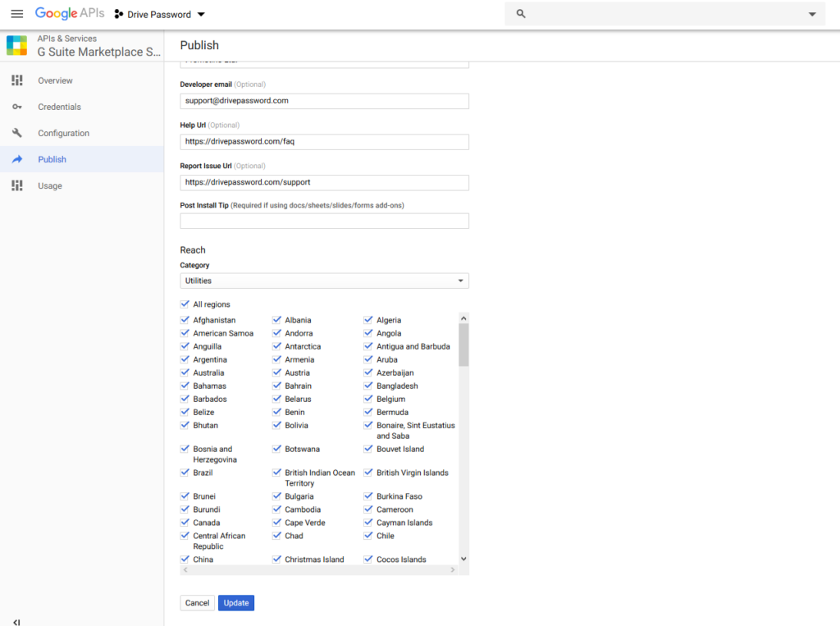840x626 pixels.
Task: Click the Update button
Action: (236, 603)
